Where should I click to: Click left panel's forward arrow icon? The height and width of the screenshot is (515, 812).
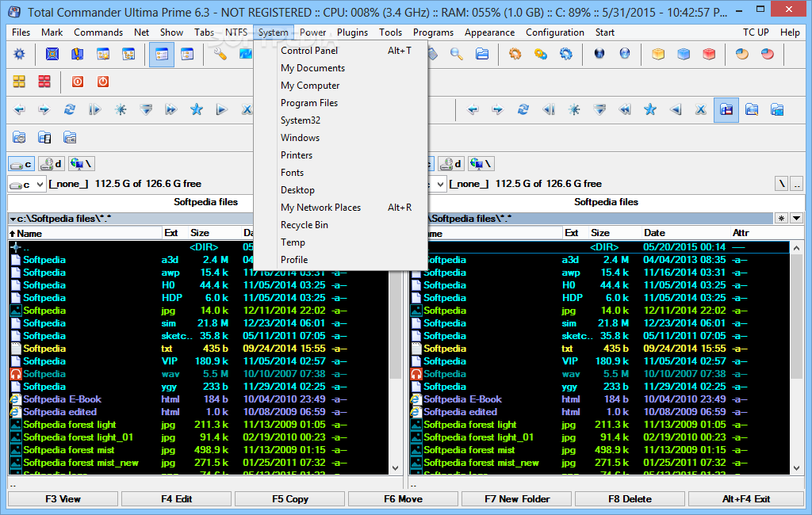tap(44, 109)
